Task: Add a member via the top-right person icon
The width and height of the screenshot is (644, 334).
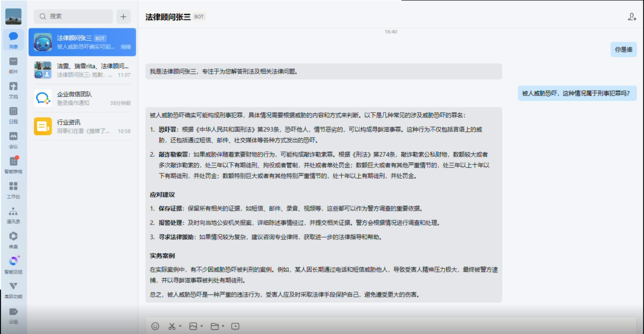Action: tap(632, 17)
